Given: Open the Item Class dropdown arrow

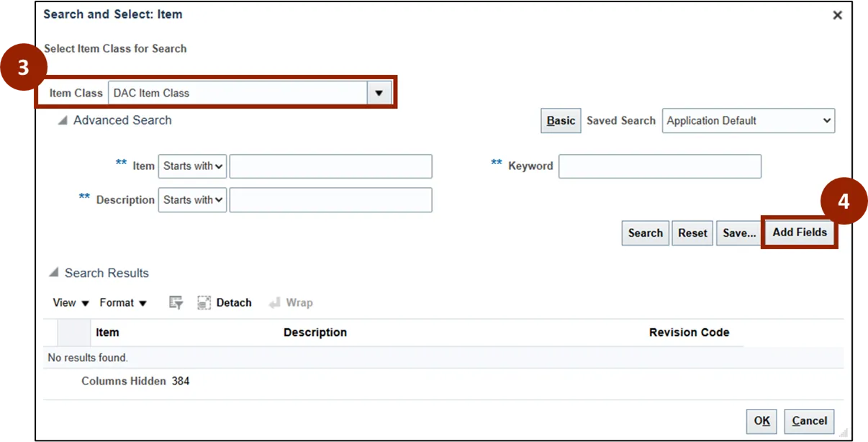Looking at the screenshot, I should point(379,93).
